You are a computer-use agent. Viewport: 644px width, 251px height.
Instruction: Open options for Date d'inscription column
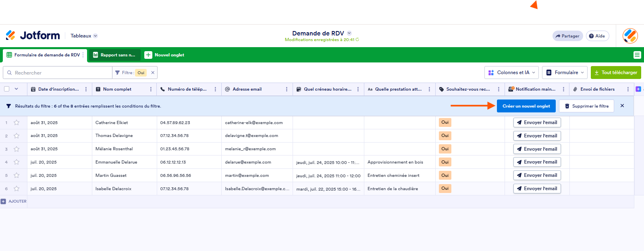(x=86, y=89)
